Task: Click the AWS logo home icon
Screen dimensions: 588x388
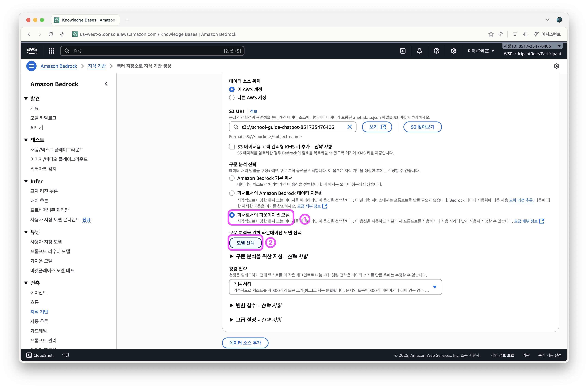Action: click(32, 51)
